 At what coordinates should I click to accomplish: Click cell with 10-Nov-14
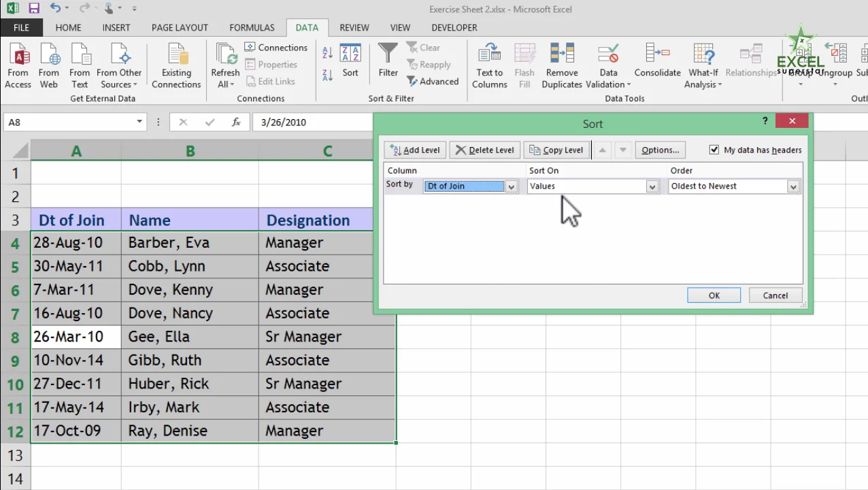tap(76, 361)
